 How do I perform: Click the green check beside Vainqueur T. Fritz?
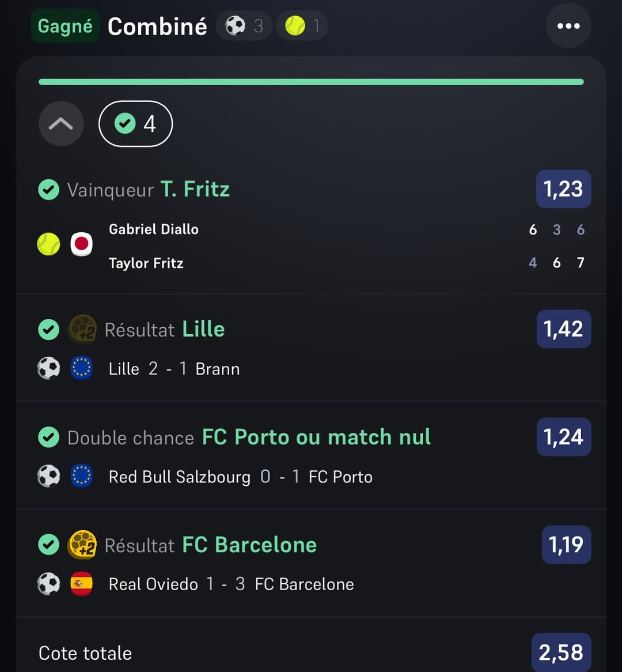tap(48, 190)
